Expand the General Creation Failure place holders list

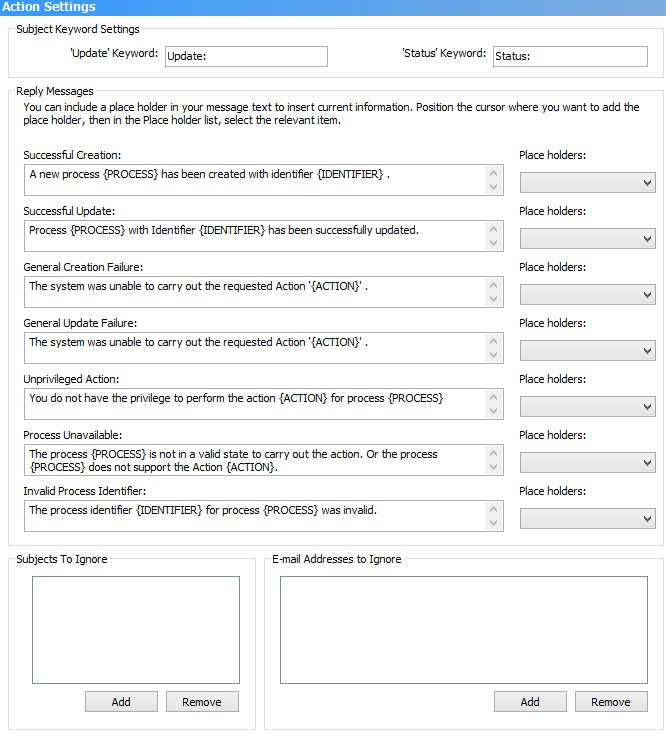coord(587,295)
